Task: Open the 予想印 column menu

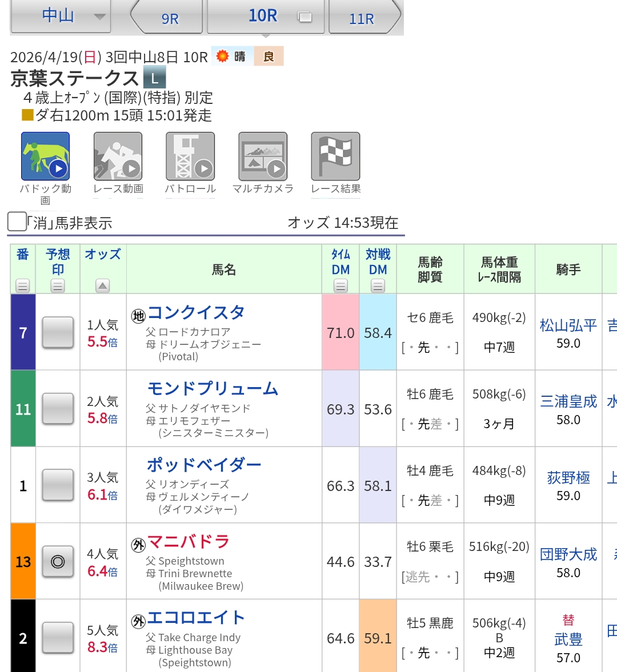Action: tap(58, 285)
